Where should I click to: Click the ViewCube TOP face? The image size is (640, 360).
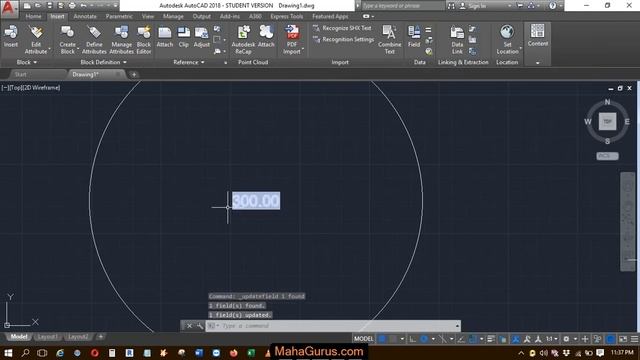[607, 122]
